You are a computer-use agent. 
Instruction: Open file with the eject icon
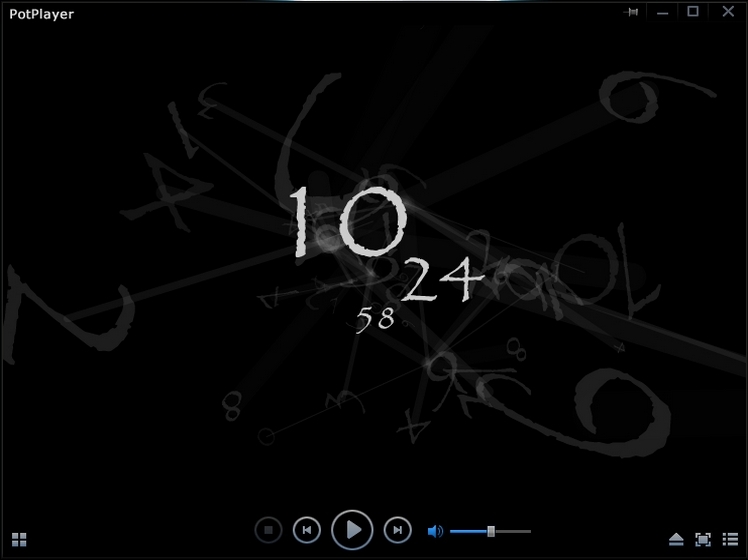tap(676, 540)
